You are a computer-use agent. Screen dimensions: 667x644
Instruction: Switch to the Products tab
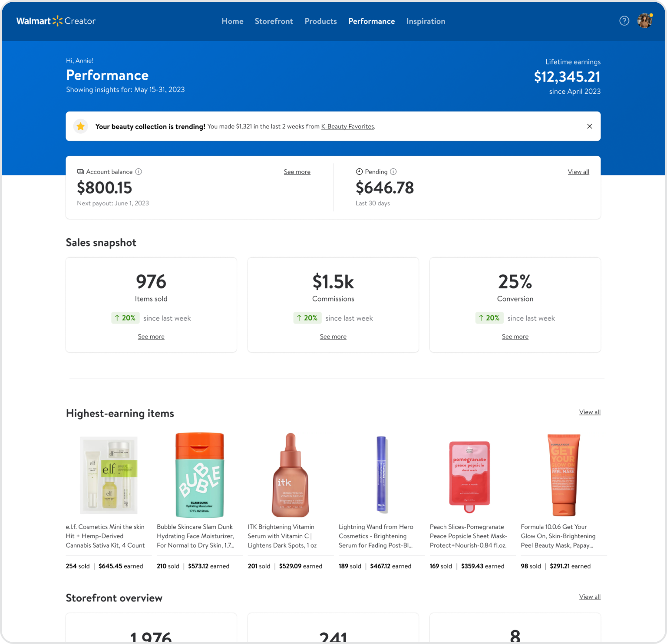(321, 21)
